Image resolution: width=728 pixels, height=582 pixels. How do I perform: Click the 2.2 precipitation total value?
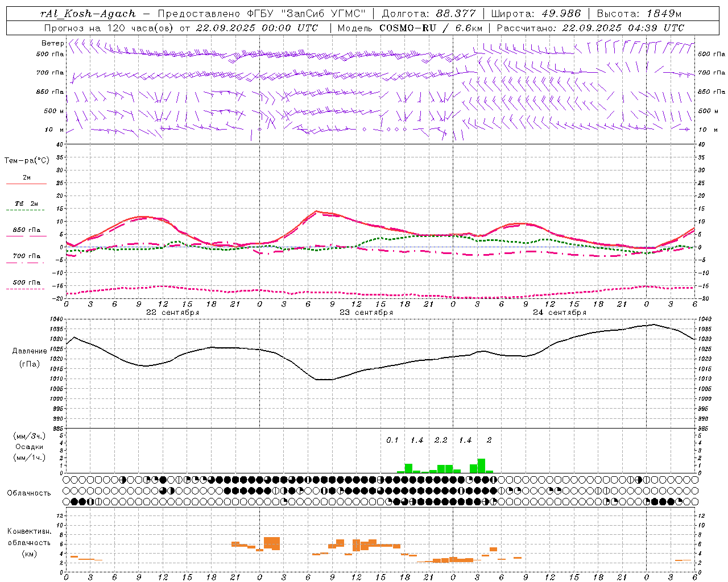click(x=441, y=440)
